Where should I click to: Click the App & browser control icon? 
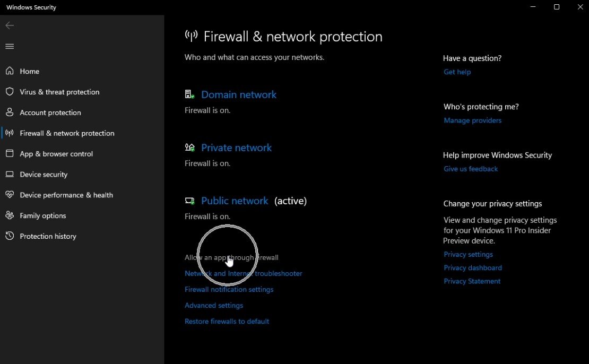[x=10, y=154]
